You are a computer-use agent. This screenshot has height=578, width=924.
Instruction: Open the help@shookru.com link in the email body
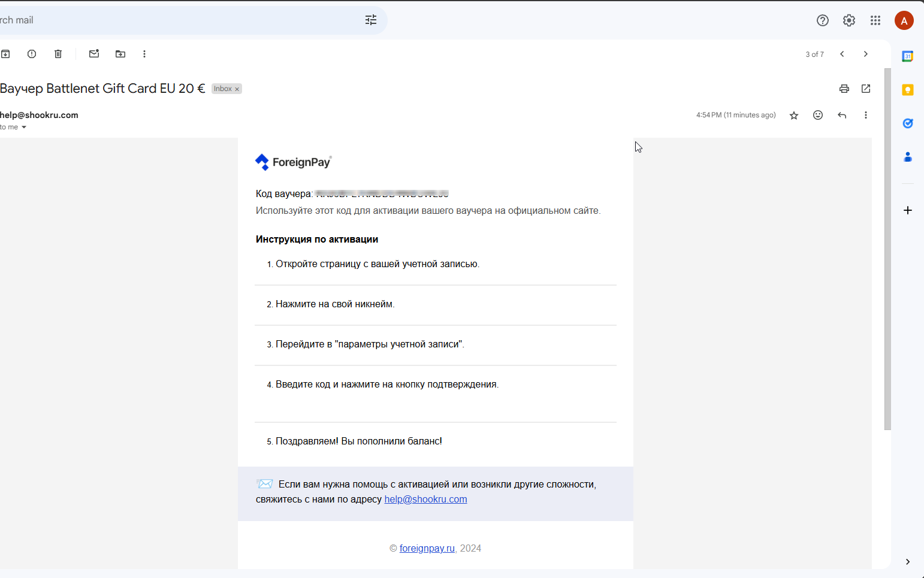click(x=425, y=500)
